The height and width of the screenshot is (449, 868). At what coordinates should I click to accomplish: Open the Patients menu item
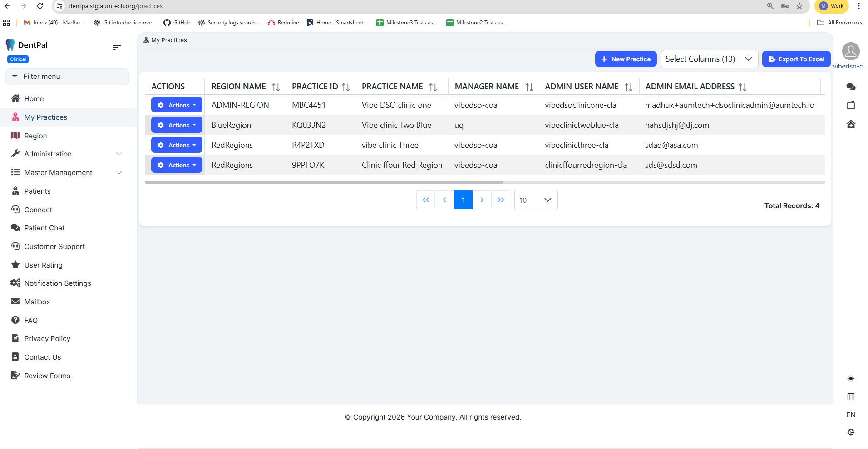click(x=37, y=191)
